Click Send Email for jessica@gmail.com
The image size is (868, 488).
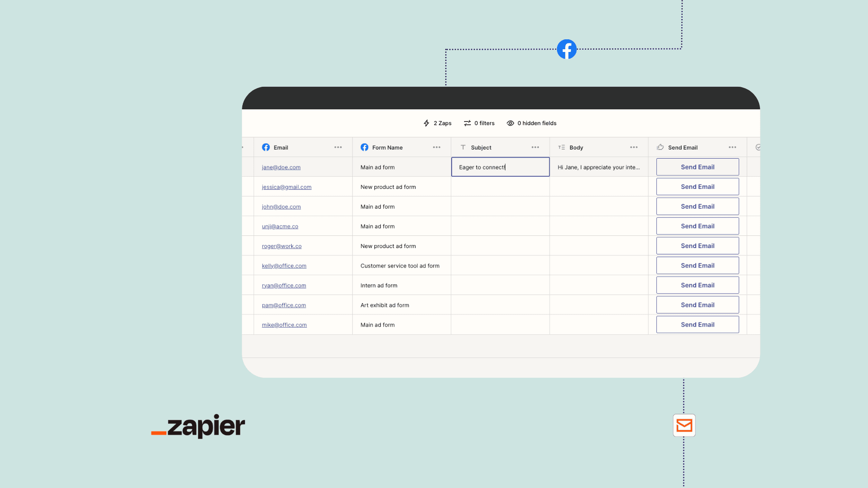(x=698, y=187)
